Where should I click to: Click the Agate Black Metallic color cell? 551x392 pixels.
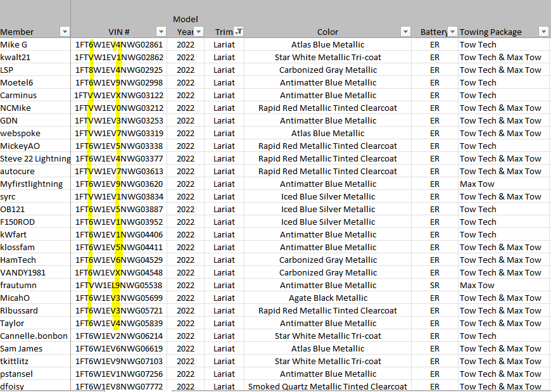coord(327,298)
